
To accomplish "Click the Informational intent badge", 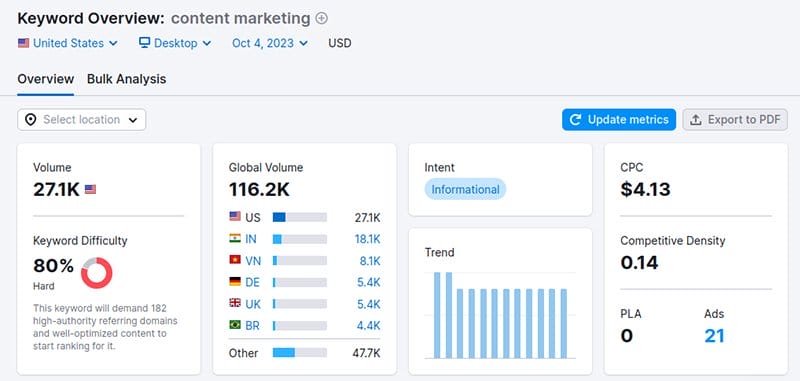I will (465, 189).
